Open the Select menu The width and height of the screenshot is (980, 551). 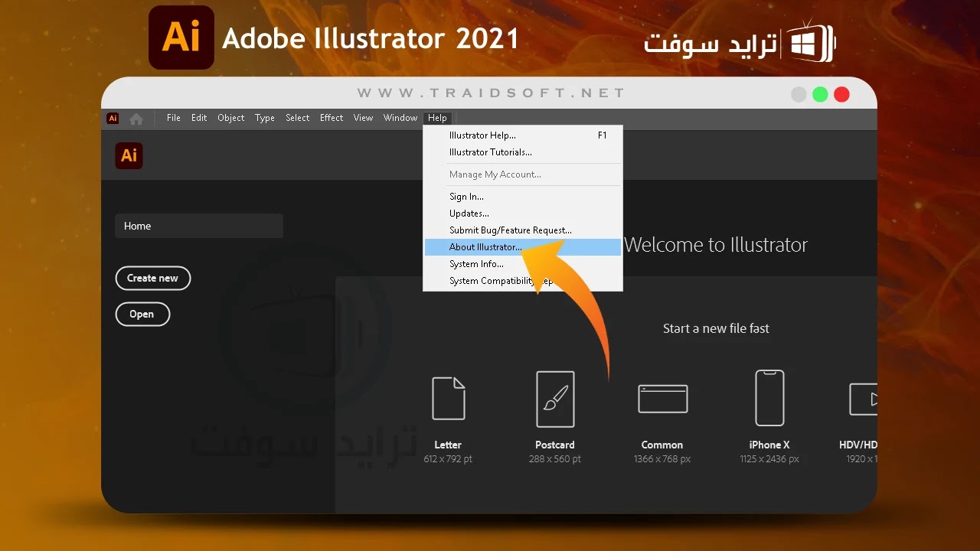298,118
